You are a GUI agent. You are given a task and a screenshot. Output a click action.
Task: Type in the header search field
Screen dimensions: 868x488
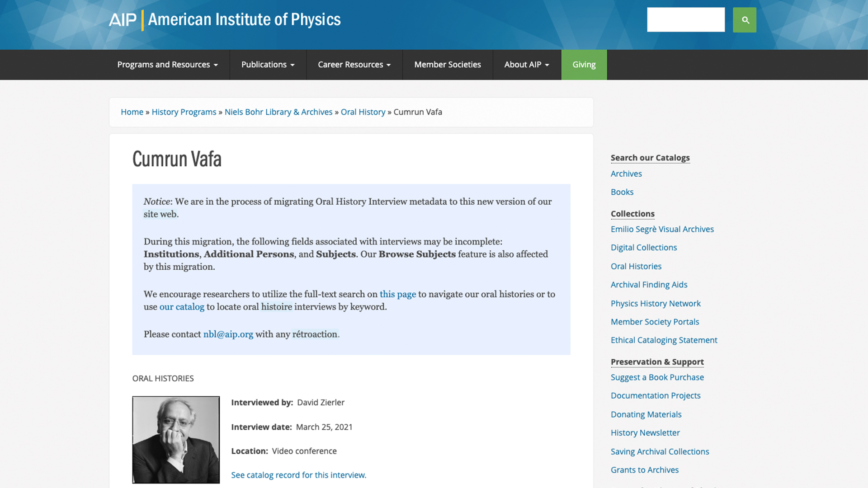point(685,20)
